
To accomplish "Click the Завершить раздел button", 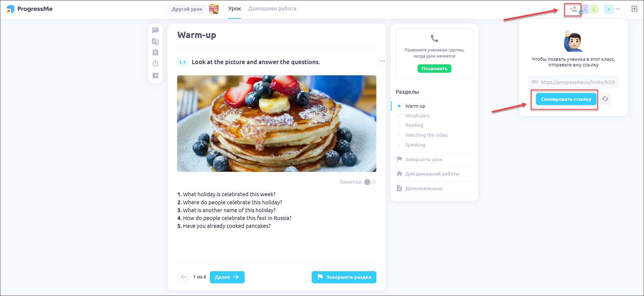I will [x=344, y=277].
